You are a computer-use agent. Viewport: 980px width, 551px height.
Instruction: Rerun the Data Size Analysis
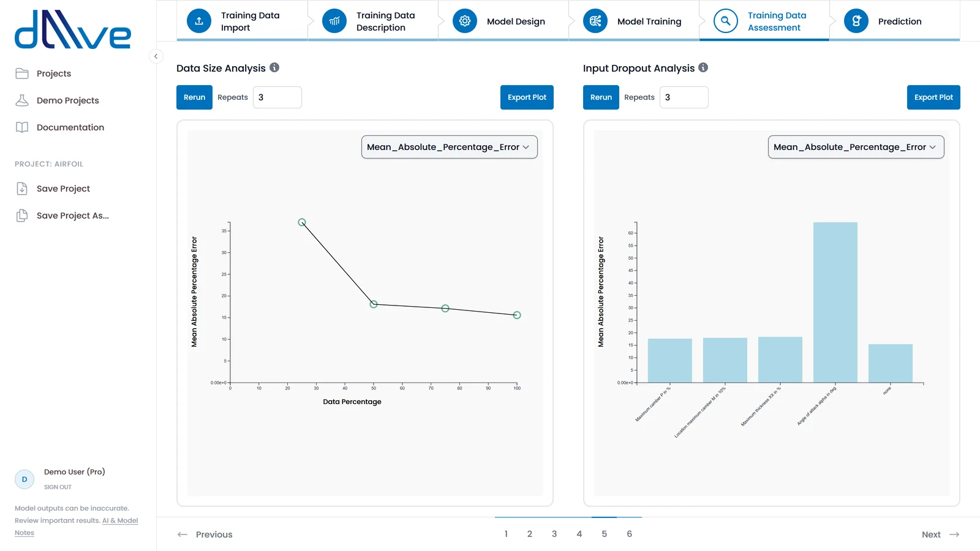click(x=194, y=97)
